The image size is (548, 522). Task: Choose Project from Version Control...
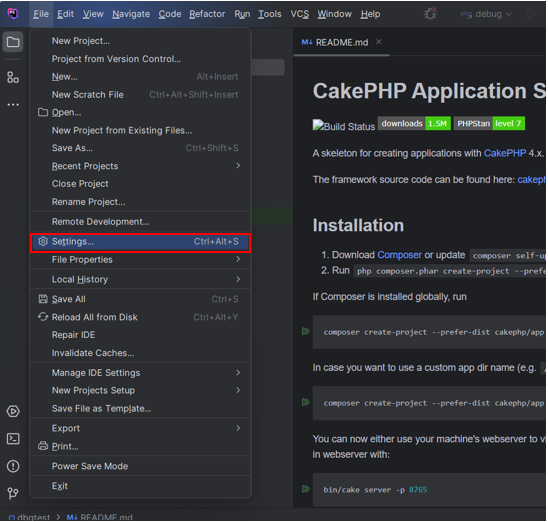point(140,59)
